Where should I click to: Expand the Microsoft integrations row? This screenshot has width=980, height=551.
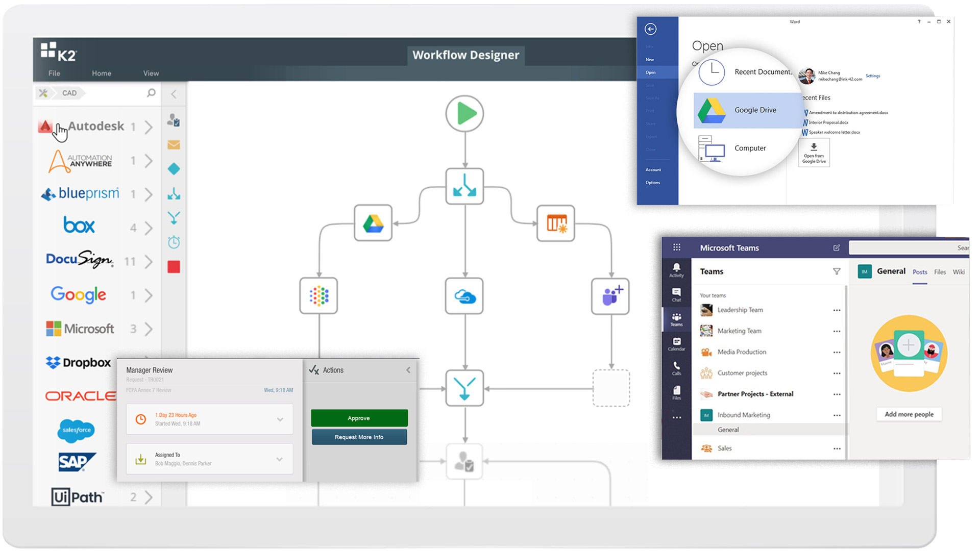click(x=149, y=329)
